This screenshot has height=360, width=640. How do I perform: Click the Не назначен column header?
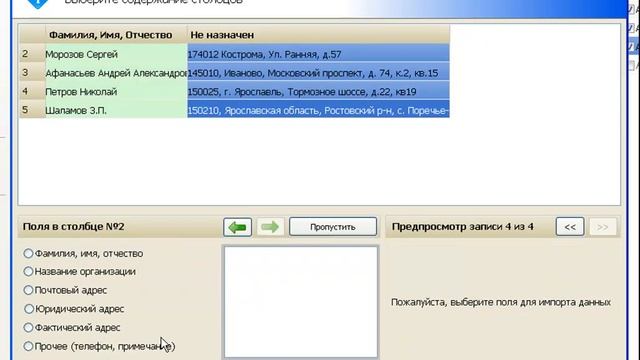click(x=318, y=35)
